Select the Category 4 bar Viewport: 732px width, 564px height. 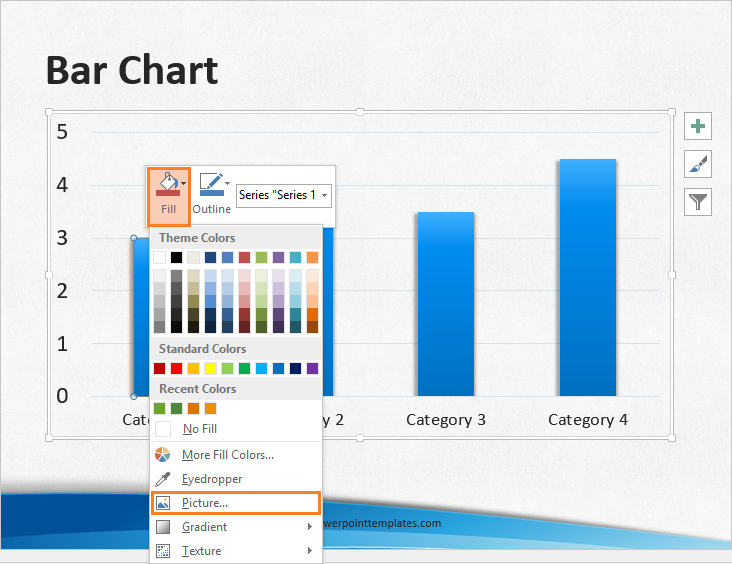[x=588, y=277]
